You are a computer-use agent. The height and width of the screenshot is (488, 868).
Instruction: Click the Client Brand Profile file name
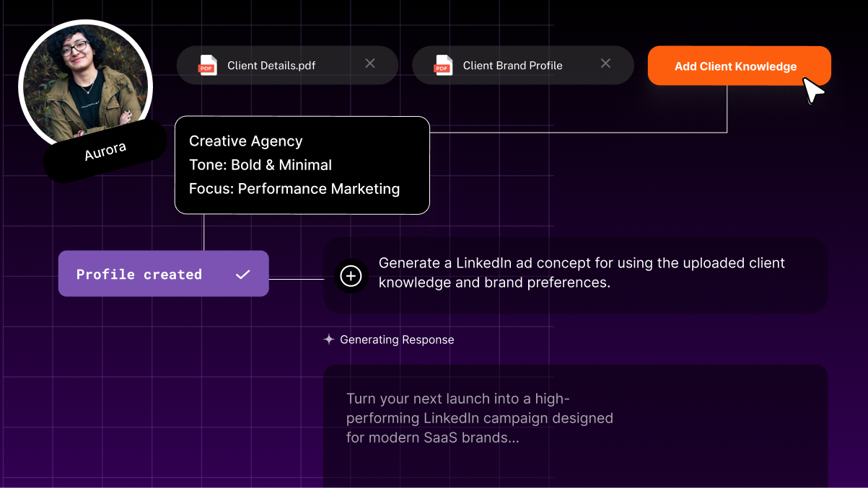click(513, 66)
